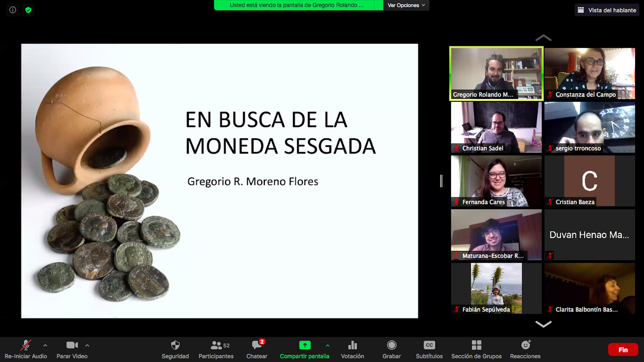
Task: Click the muted mic icon on Duvan Henao tile
Action: (550, 255)
